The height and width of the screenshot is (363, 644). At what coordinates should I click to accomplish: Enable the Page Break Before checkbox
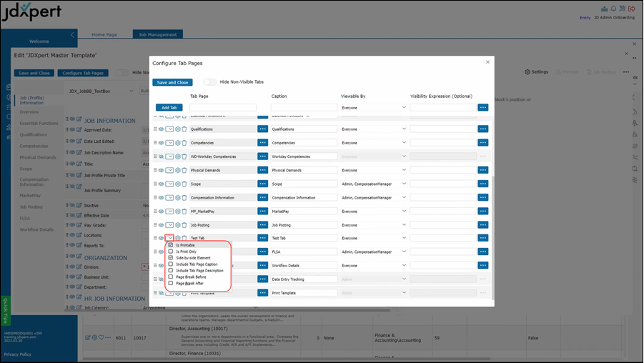171,277
